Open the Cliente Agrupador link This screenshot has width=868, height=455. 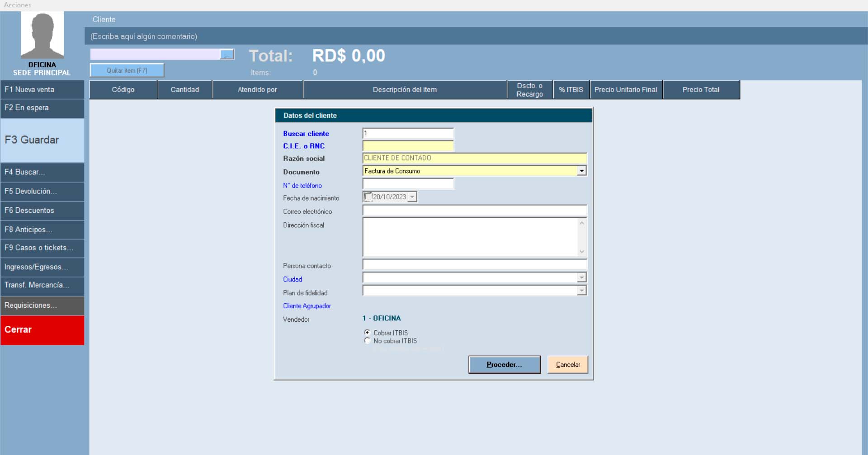(x=307, y=306)
